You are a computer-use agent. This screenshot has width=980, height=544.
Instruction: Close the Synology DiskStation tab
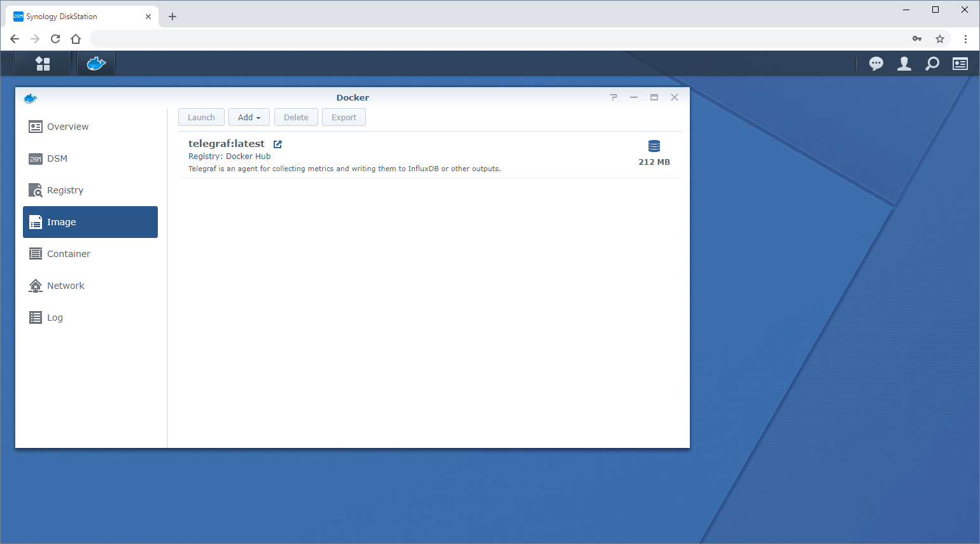(x=148, y=17)
